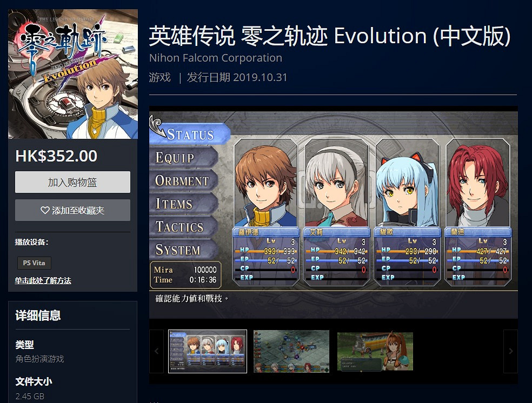Select ITEMS in the screenshot menu
The image size is (532, 403).
click(x=183, y=203)
